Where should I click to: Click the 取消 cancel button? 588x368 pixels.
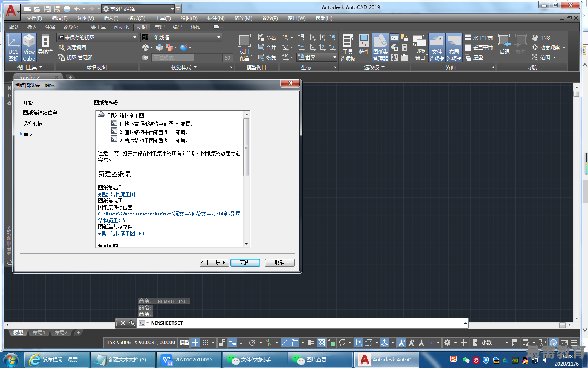point(280,263)
